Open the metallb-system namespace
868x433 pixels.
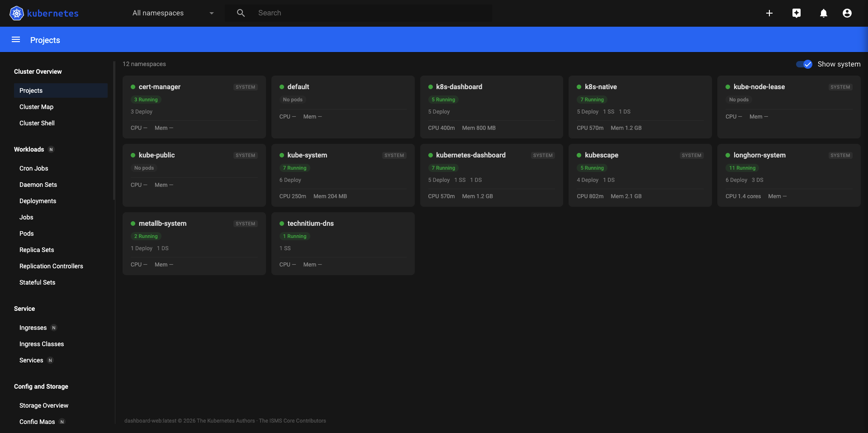[194, 243]
